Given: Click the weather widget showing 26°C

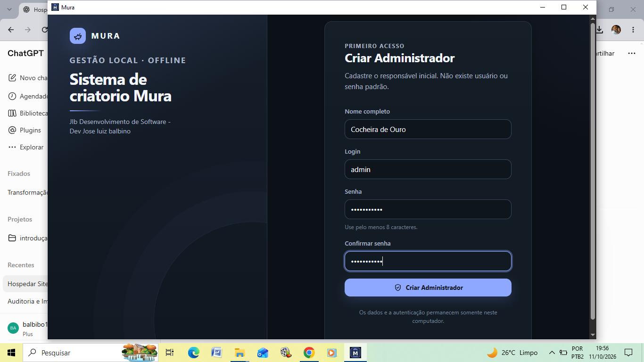Looking at the screenshot, I should [512, 353].
